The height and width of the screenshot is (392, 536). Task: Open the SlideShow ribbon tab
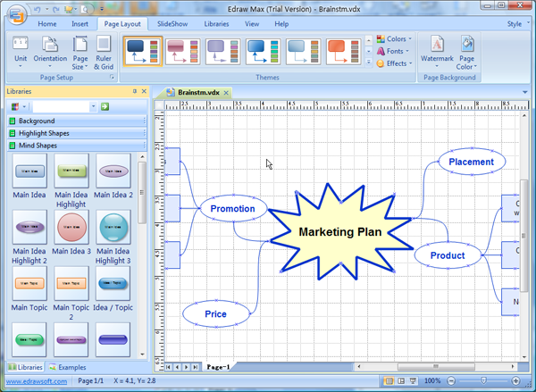171,23
